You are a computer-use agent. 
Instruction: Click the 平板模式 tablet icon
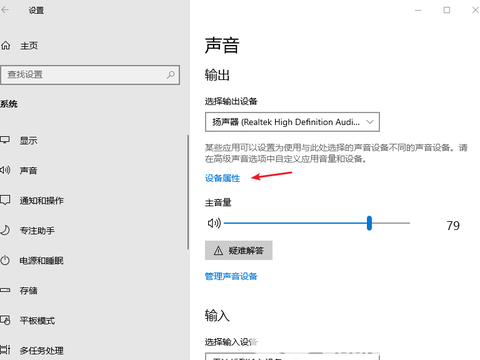5,320
